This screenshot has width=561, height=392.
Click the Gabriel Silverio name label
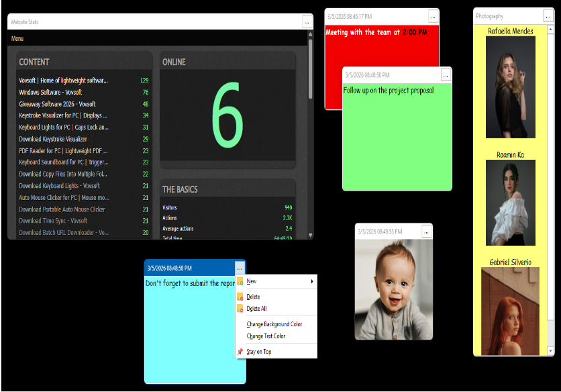coord(510,262)
